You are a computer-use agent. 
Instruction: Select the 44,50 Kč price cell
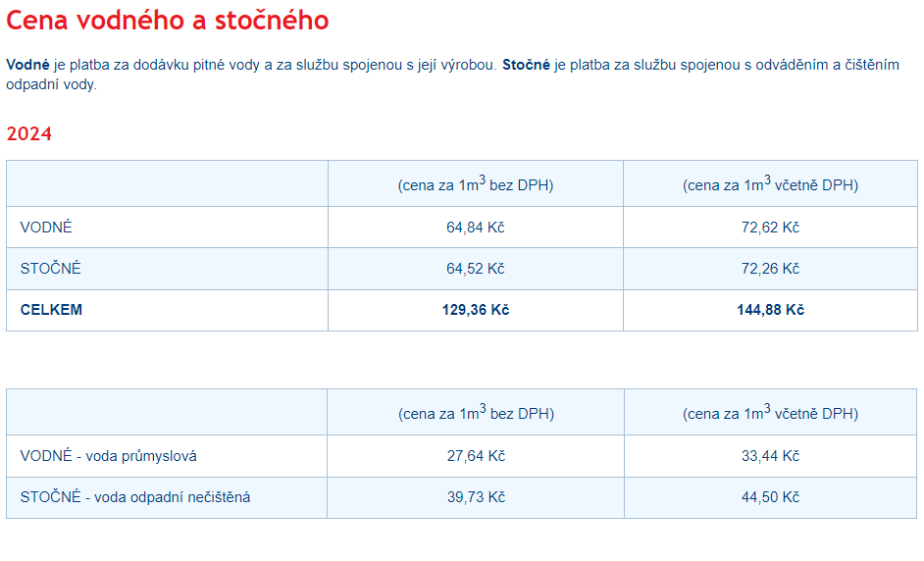770,497
